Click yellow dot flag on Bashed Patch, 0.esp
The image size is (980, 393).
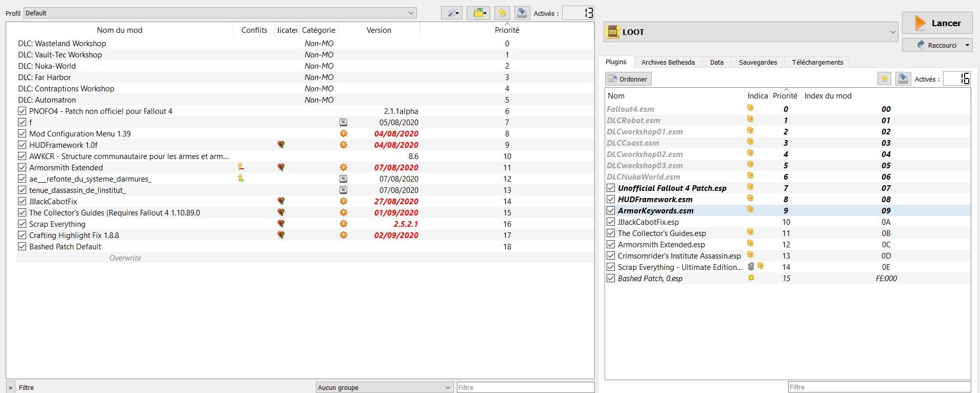point(751,278)
